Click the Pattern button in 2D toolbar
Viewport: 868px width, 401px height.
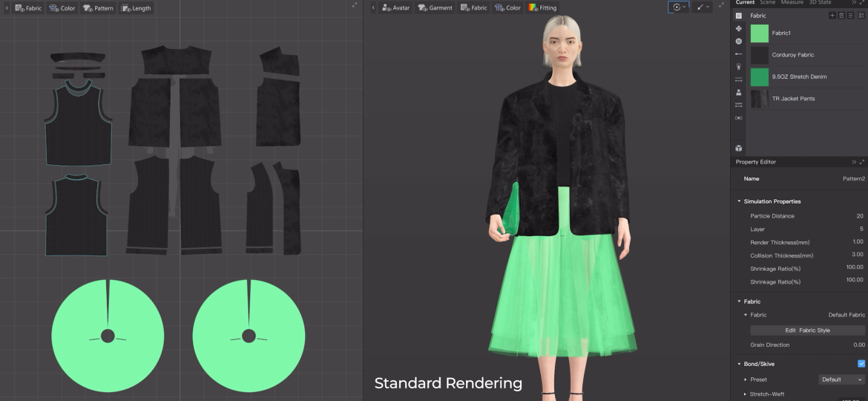point(98,8)
